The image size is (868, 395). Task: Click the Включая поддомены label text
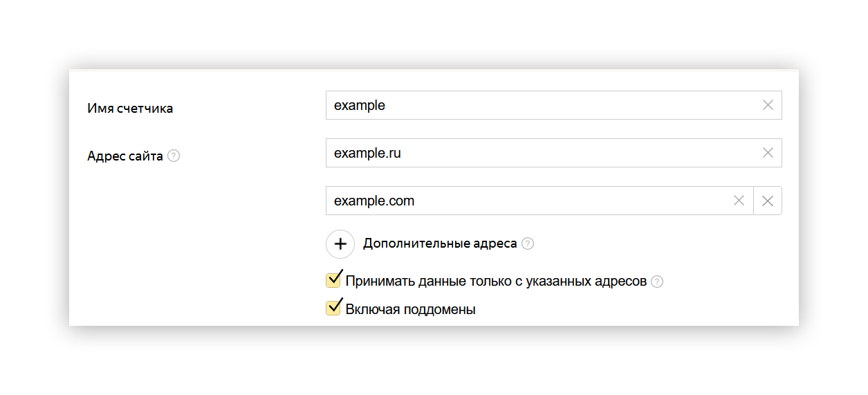point(410,309)
